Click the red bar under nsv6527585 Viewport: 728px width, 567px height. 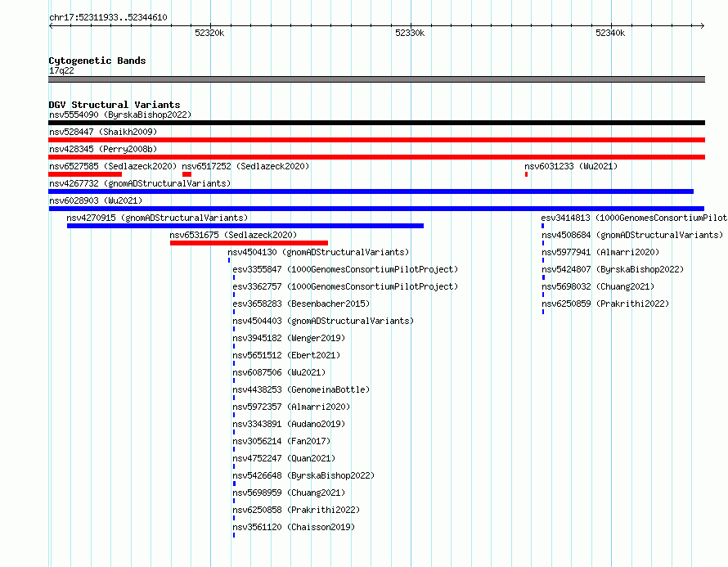coord(85,174)
